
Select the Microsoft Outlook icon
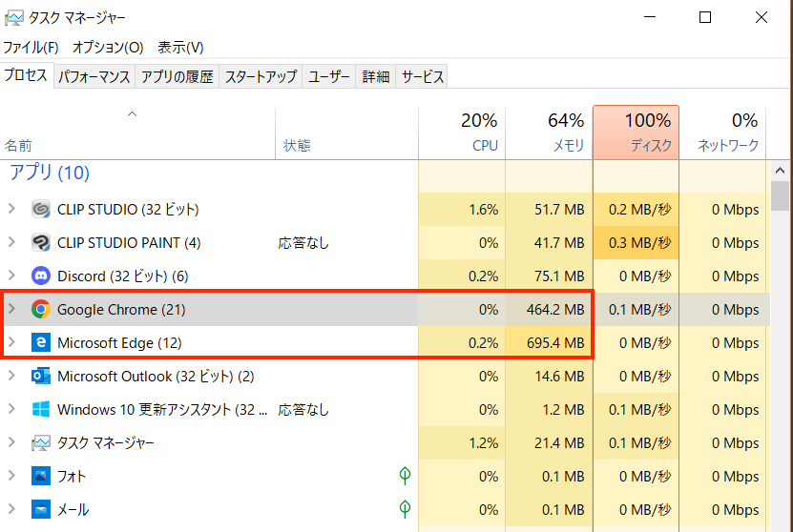click(x=40, y=376)
